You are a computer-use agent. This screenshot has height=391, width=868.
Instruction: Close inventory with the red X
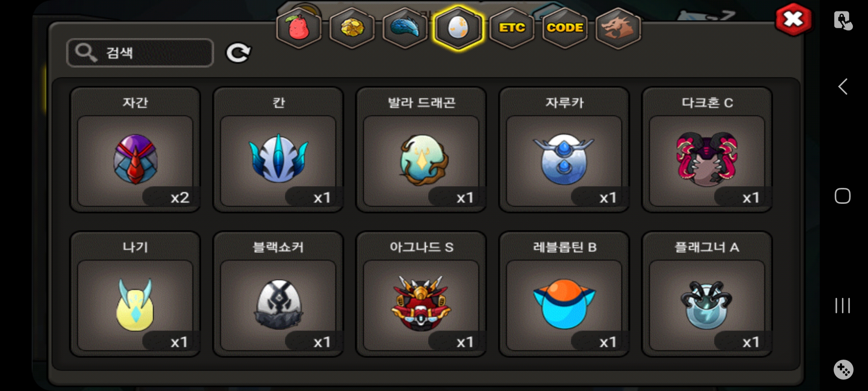[793, 20]
